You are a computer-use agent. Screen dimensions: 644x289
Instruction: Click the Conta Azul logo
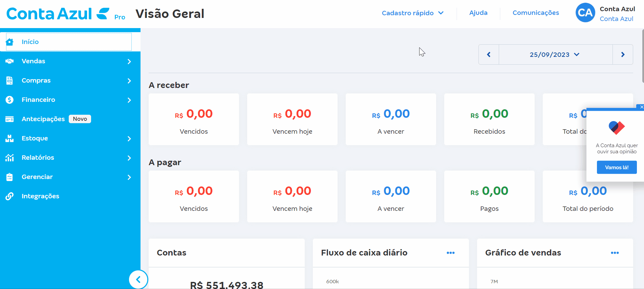pyautogui.click(x=58, y=14)
